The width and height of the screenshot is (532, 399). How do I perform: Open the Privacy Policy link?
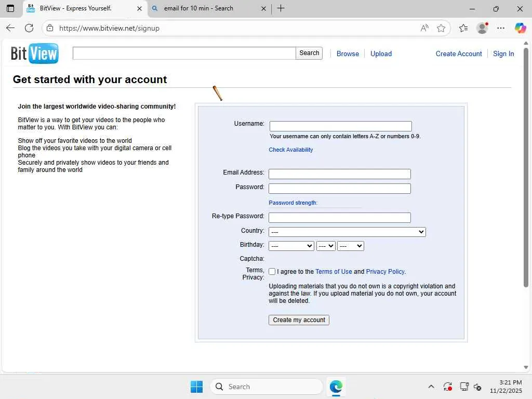pyautogui.click(x=385, y=271)
